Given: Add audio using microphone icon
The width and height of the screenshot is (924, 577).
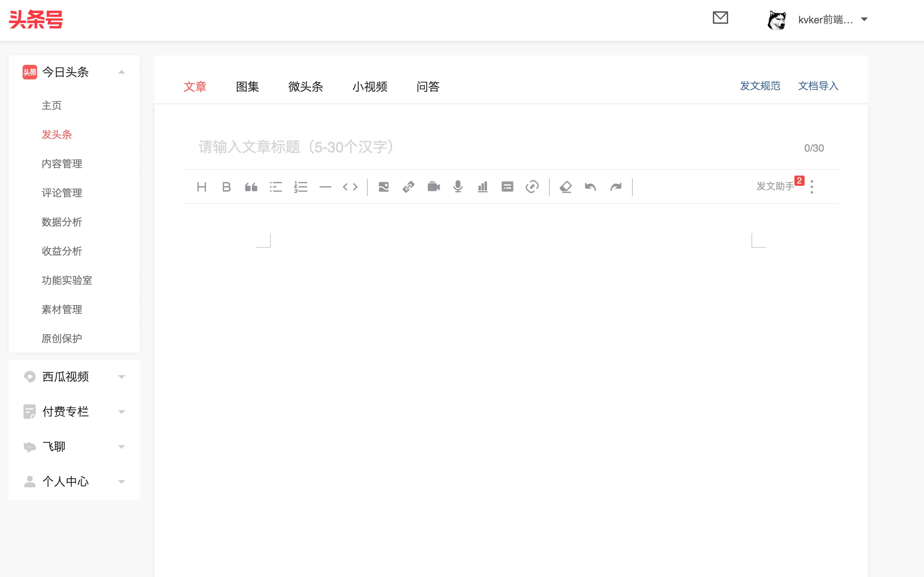Looking at the screenshot, I should point(458,187).
